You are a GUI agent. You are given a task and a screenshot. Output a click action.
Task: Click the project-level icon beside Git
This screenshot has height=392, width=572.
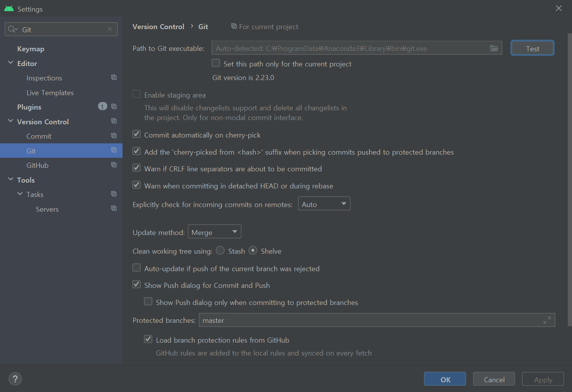click(x=114, y=150)
